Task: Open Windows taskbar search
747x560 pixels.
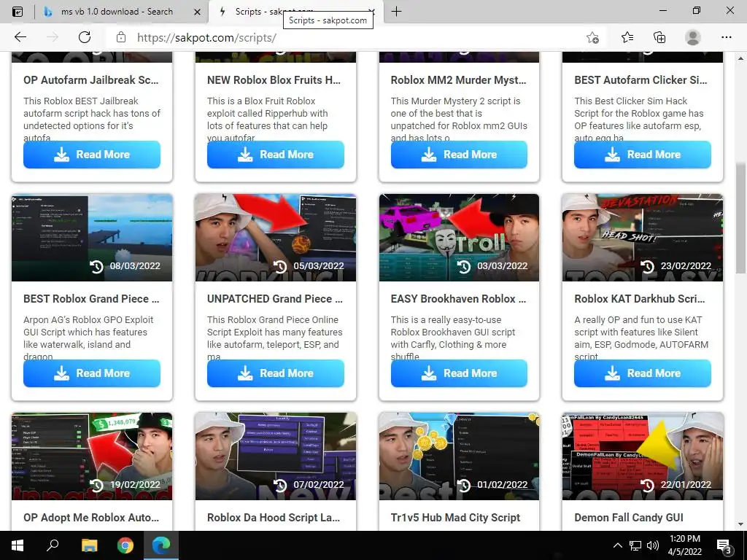Action: tap(53, 545)
